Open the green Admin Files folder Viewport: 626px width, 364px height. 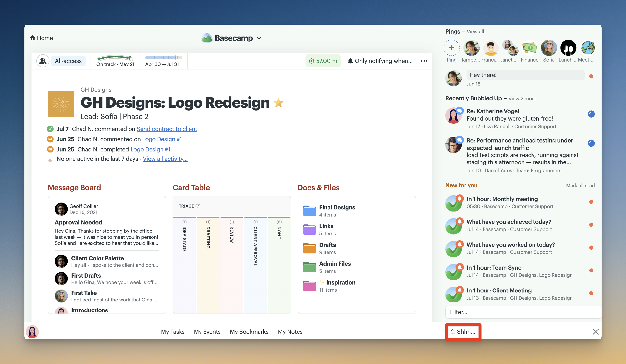(x=309, y=267)
